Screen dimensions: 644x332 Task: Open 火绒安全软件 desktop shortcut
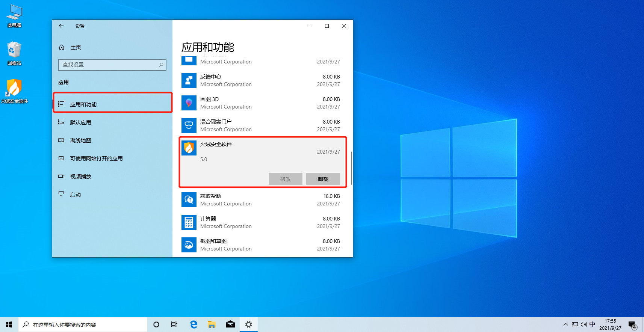[14, 91]
